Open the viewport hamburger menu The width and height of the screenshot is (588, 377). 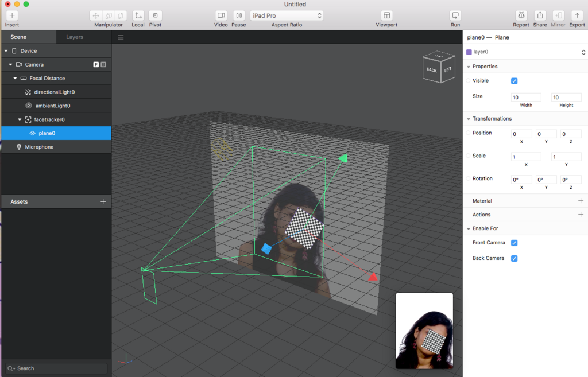(121, 37)
